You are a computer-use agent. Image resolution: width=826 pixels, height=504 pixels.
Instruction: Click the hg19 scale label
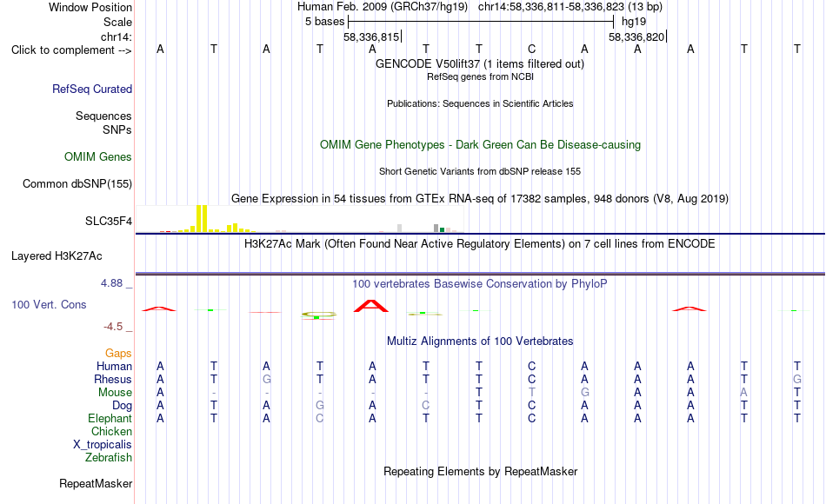point(634,22)
